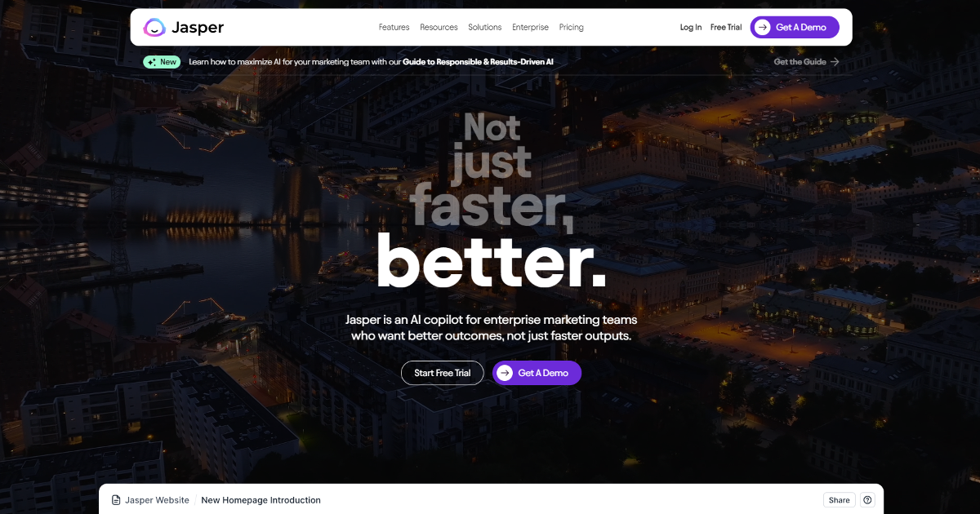Go to the Enterprise page

pos(530,27)
